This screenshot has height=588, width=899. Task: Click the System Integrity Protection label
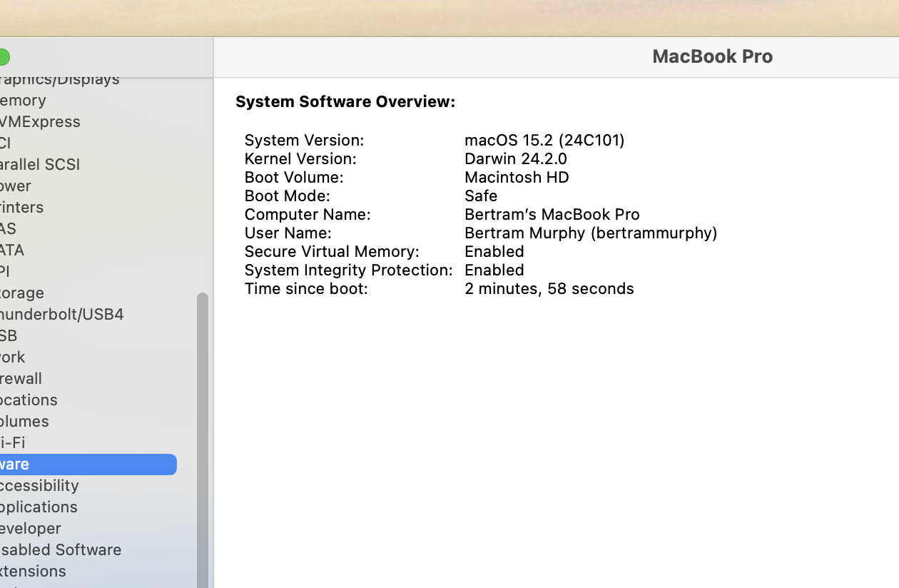[x=348, y=270]
